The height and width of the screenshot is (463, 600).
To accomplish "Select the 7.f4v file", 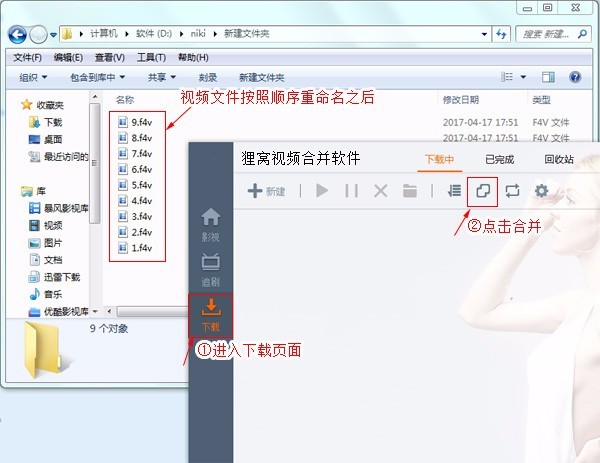I will tap(135, 153).
